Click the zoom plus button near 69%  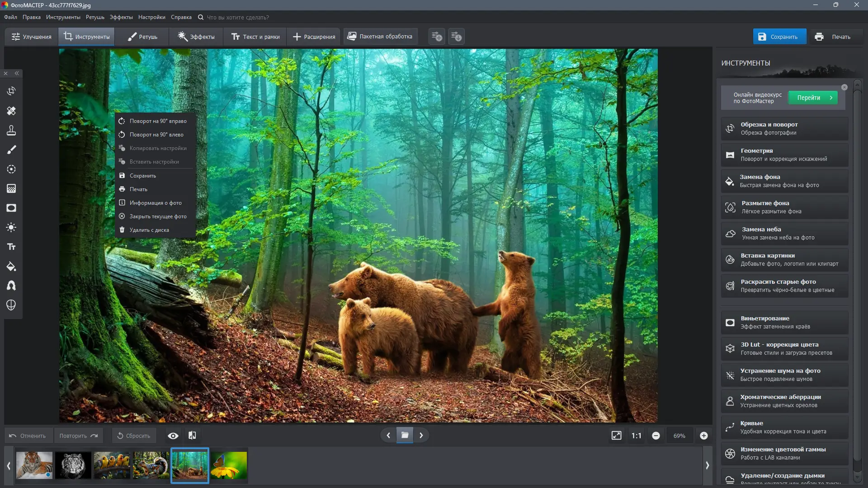pos(703,436)
